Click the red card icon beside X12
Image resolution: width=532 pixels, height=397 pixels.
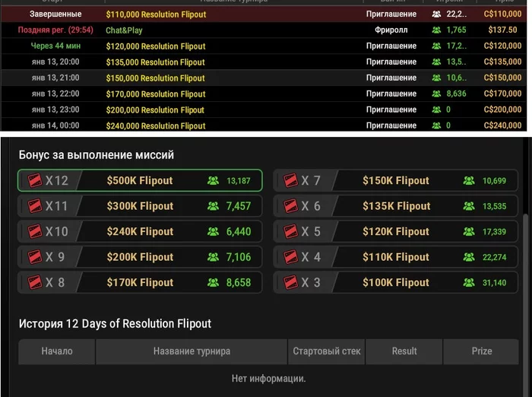(34, 181)
